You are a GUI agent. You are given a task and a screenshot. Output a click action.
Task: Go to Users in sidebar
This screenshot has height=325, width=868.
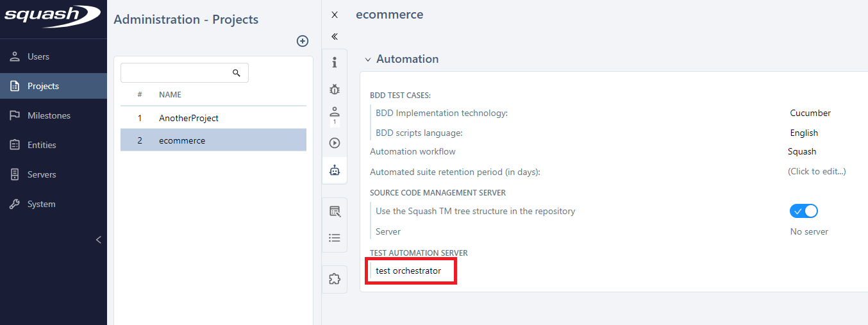coord(38,56)
